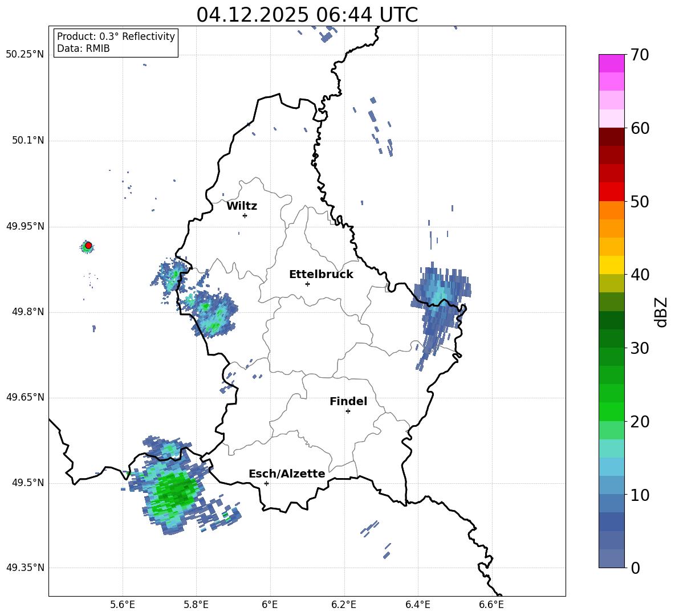The height and width of the screenshot is (616, 675).
Task: Click the red dot radar echo
Action: 88,246
